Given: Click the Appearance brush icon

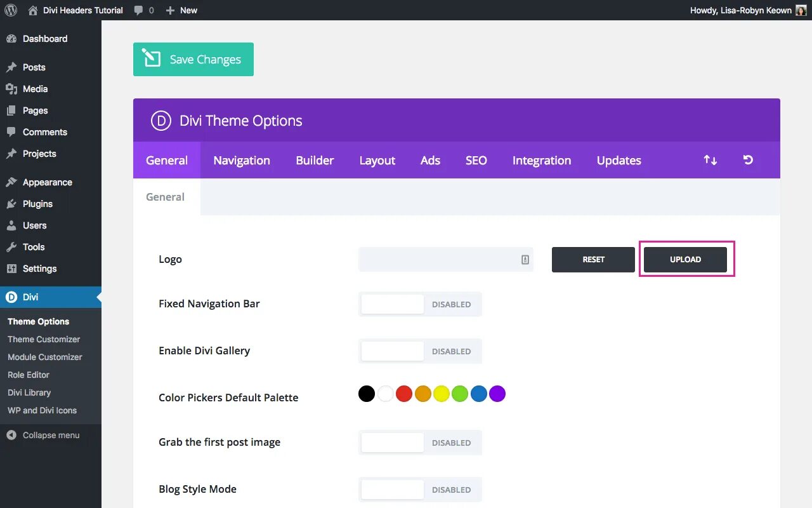Looking at the screenshot, I should tap(11, 182).
